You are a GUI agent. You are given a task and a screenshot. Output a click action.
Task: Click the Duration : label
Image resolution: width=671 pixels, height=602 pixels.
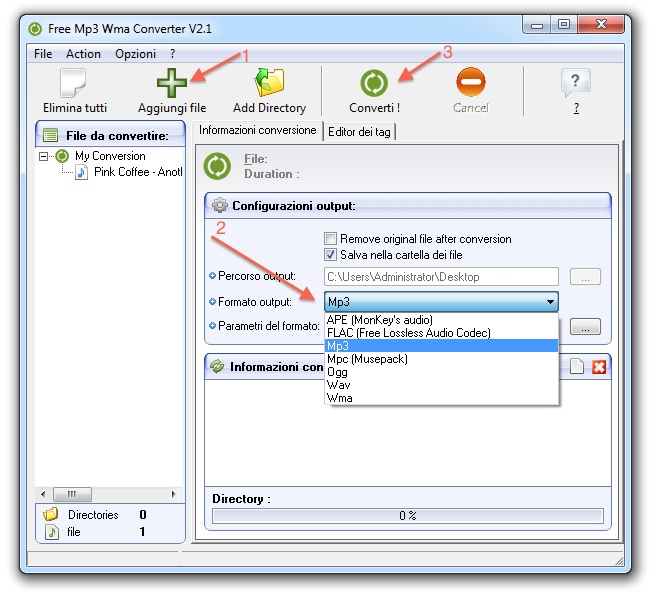click(272, 174)
